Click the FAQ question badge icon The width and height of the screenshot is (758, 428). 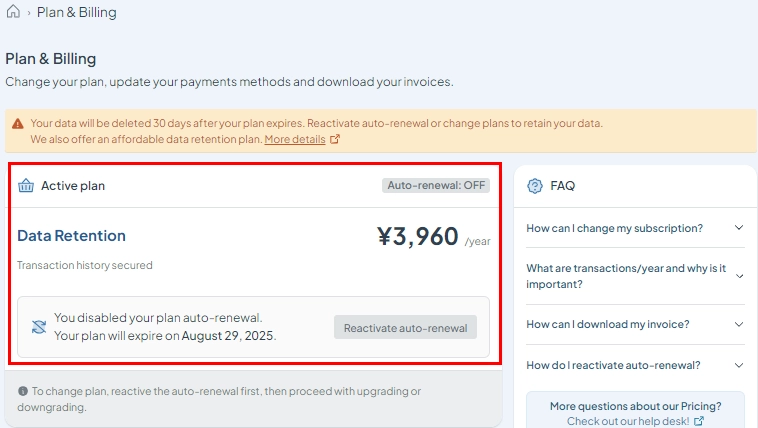pyautogui.click(x=535, y=186)
